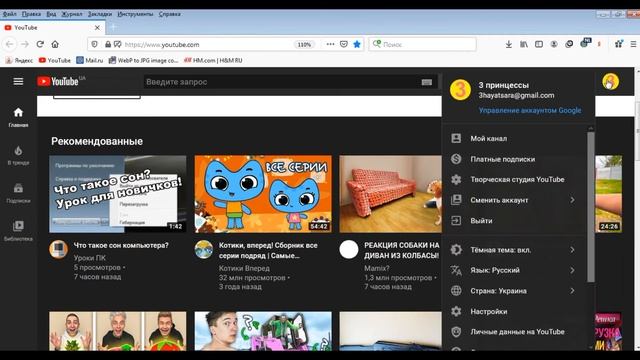This screenshot has height=360, width=640.
Task: Open the Журнал menu
Action: coord(72,14)
